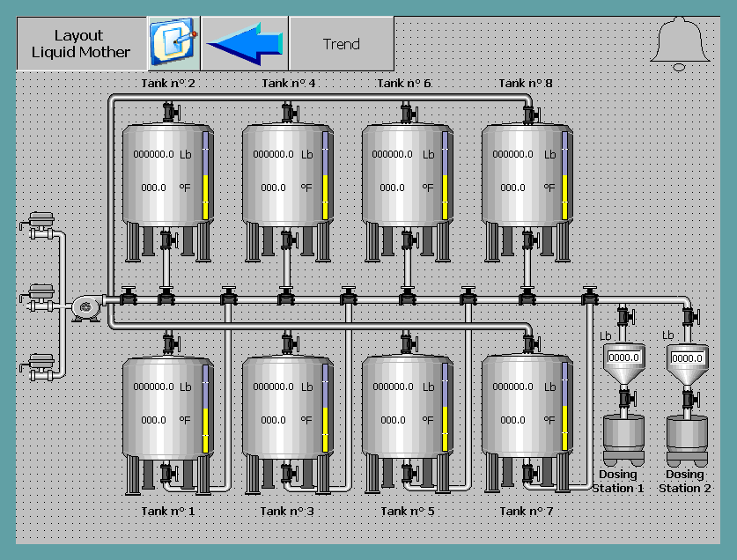Screen dimensions: 737x560
Task: Toggle the outlet valve below Tank 8
Action: pos(530,240)
